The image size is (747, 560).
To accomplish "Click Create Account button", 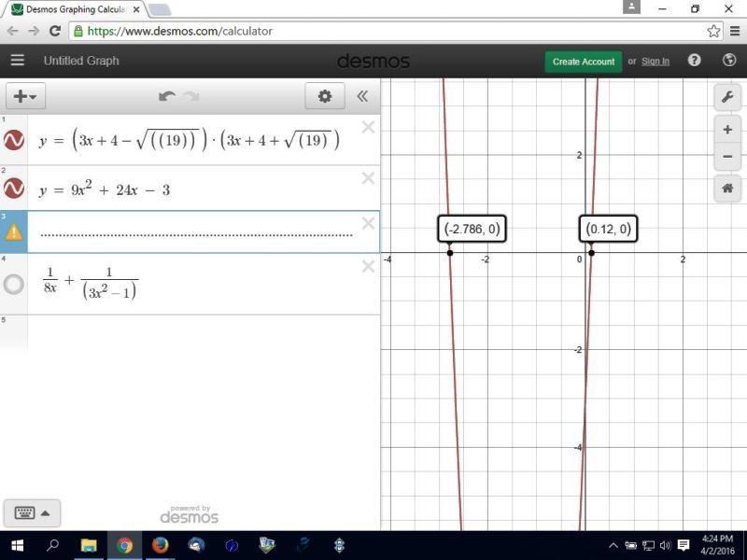I will click(x=584, y=62).
